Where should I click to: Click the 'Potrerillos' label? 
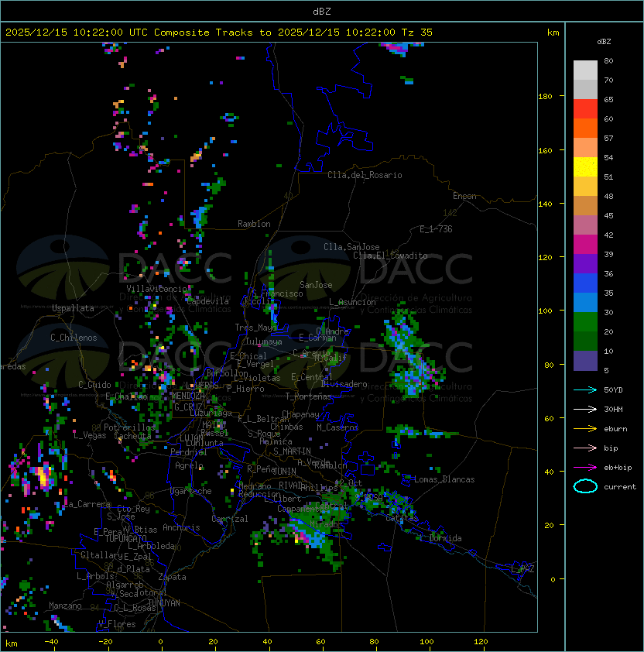point(129,427)
